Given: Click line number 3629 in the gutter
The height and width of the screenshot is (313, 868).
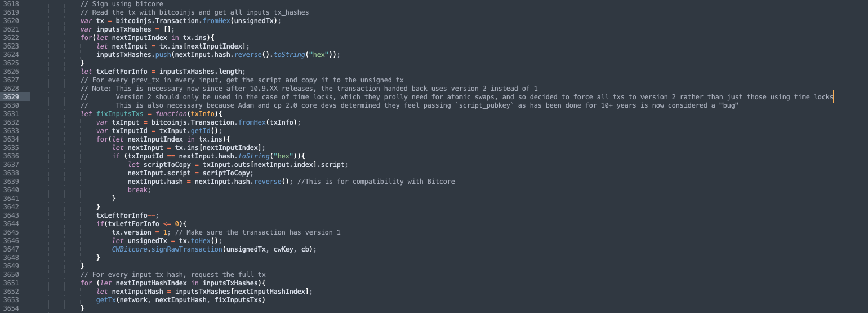Looking at the screenshot, I should click(11, 97).
